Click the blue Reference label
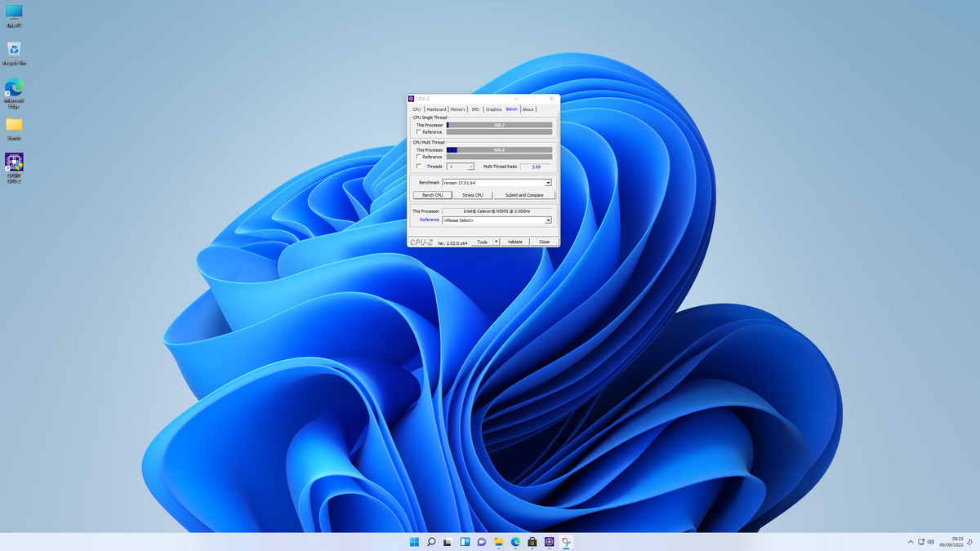The height and width of the screenshot is (551, 980). (x=430, y=220)
